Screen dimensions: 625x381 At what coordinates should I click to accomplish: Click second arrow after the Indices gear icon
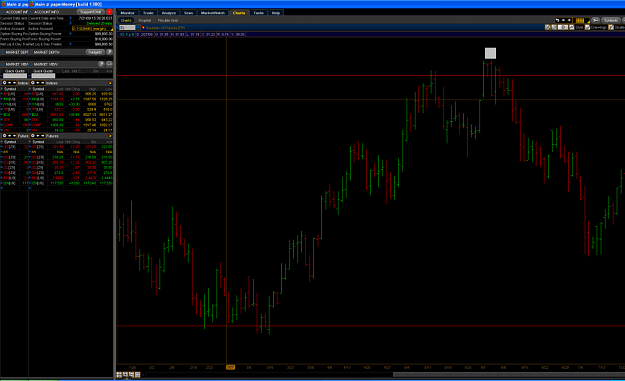pyautogui.click(x=43, y=83)
